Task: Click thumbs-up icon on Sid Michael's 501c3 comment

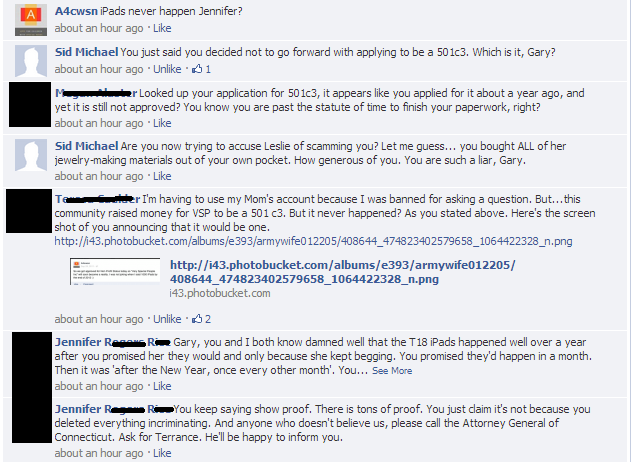Action: coord(197,69)
